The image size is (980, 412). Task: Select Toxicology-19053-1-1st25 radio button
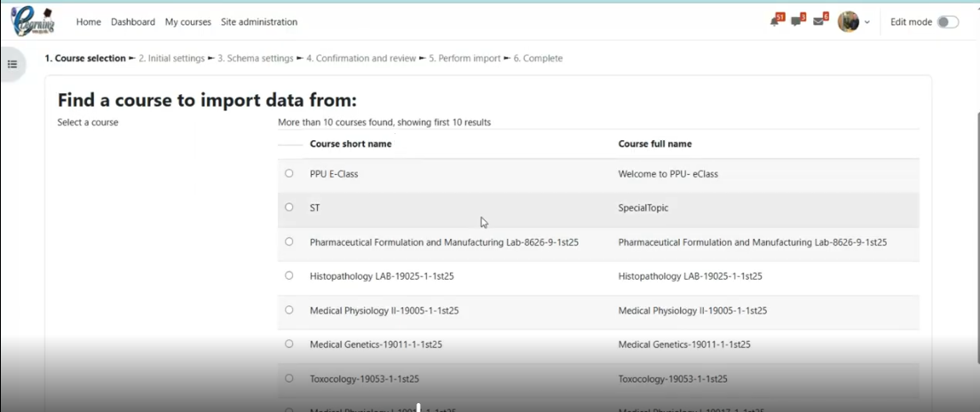click(289, 377)
